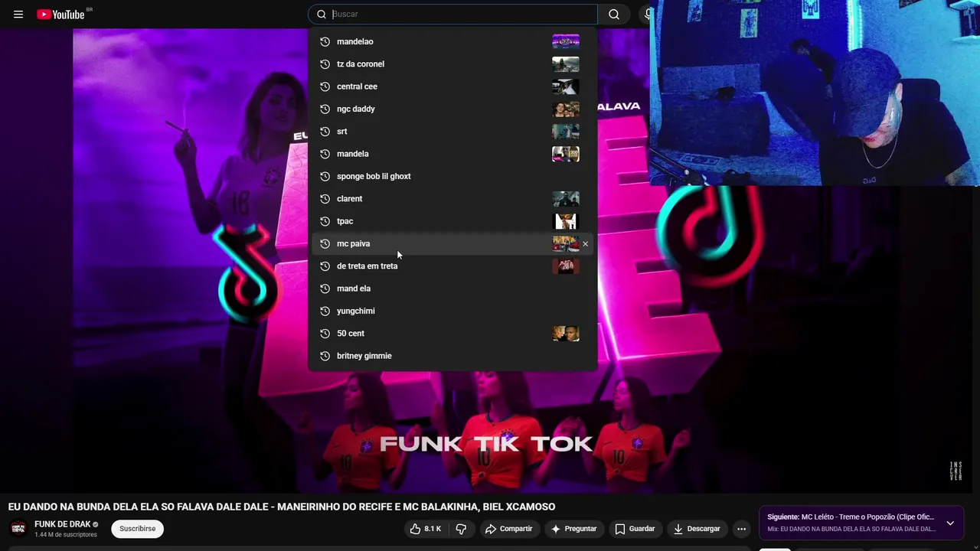Viewport: 980px width, 551px height.
Task: Choose 'ngc daddy' from search history
Action: (452, 109)
